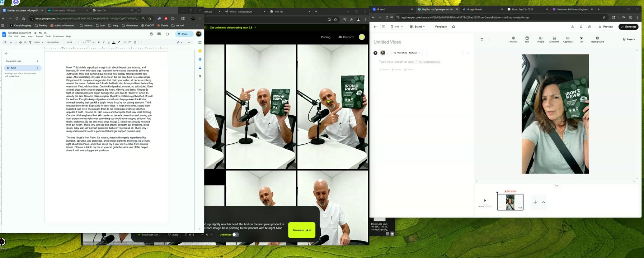This screenshot has width=644, height=258.
Task: Open AI tools in HeyGen toolbar
Action: [581, 39]
